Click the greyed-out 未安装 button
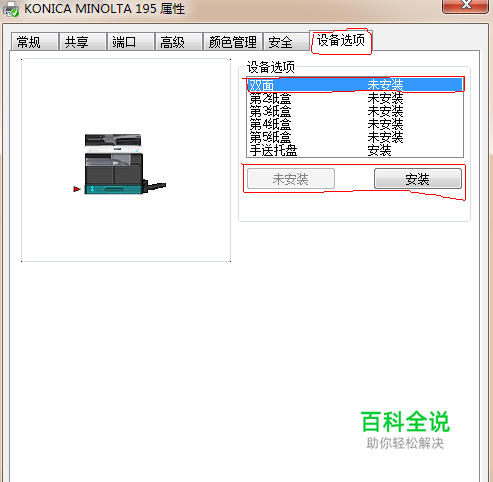Viewport: 493px width, 482px height. tap(291, 179)
